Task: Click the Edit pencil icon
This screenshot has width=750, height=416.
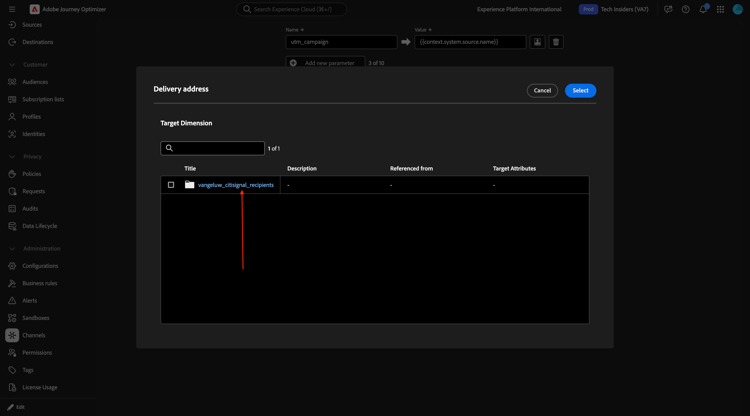Action: coord(10,407)
